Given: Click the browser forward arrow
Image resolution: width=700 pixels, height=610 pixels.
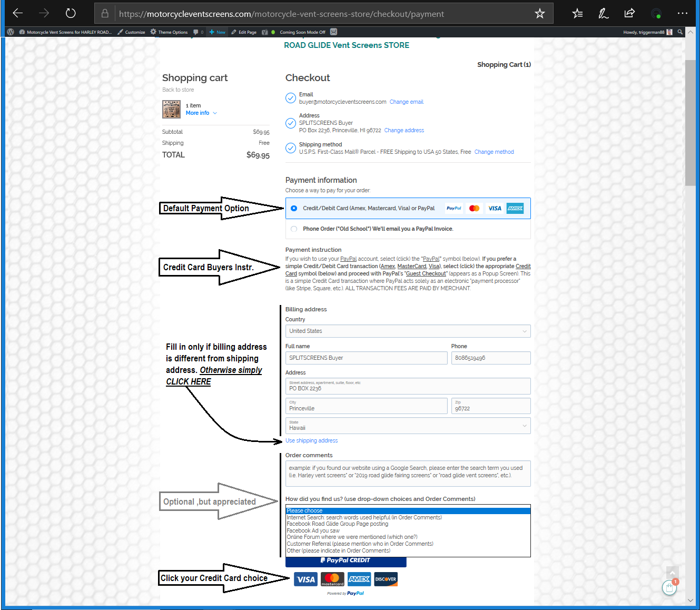Looking at the screenshot, I should coord(44,13).
